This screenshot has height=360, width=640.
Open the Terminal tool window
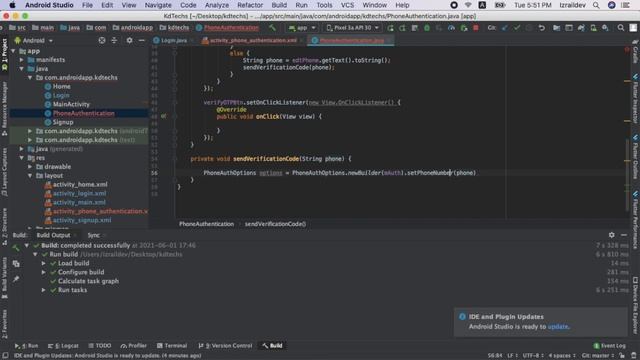point(172,346)
